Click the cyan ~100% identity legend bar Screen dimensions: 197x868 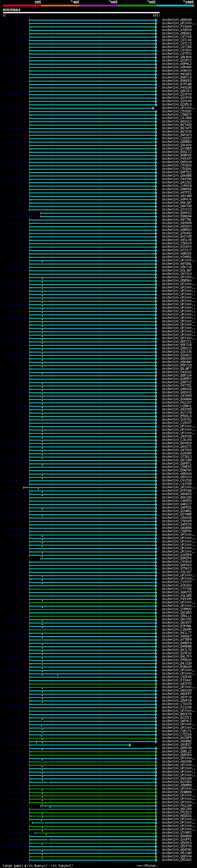(175, 6)
